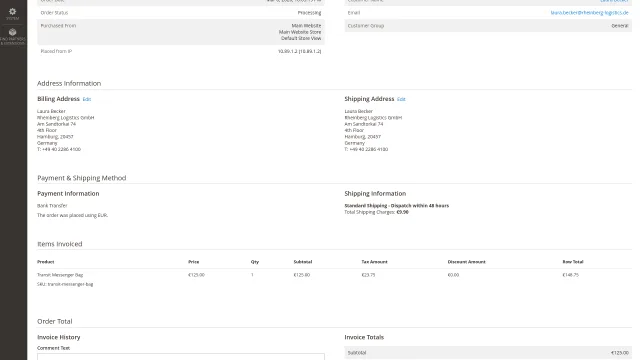The height and width of the screenshot is (360, 640).
Task: Click the 'Transit Messenger Bag' product name
Action: point(60,275)
